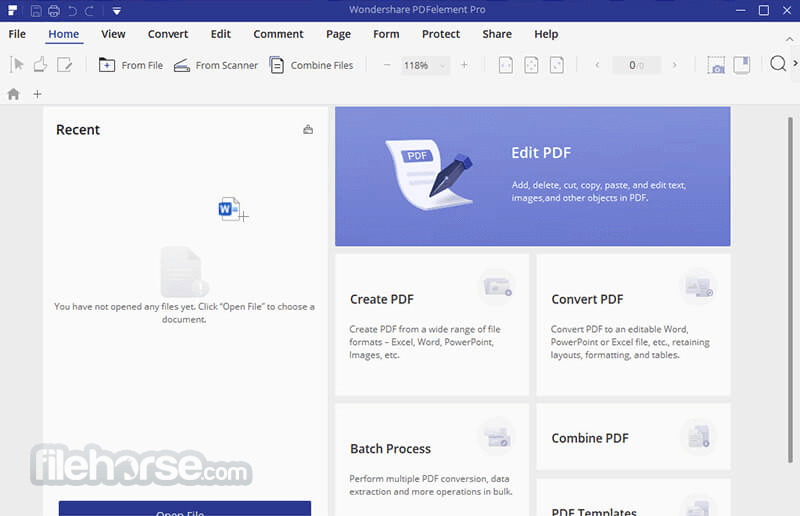The width and height of the screenshot is (800, 516).
Task: Open the Help tab
Action: [x=546, y=34]
